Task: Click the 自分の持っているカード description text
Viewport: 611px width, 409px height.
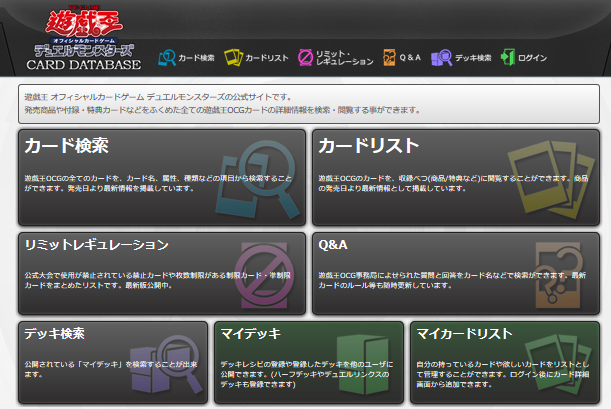Action: coord(503,374)
